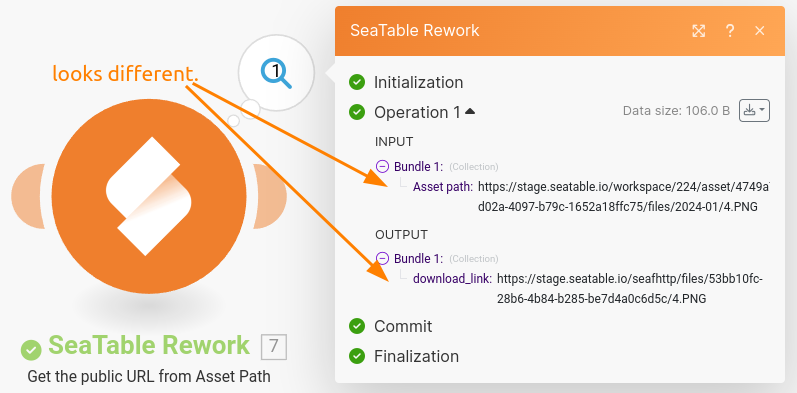This screenshot has height=393, width=797.
Task: Open the download output bundles dropdown
Action: tap(754, 111)
